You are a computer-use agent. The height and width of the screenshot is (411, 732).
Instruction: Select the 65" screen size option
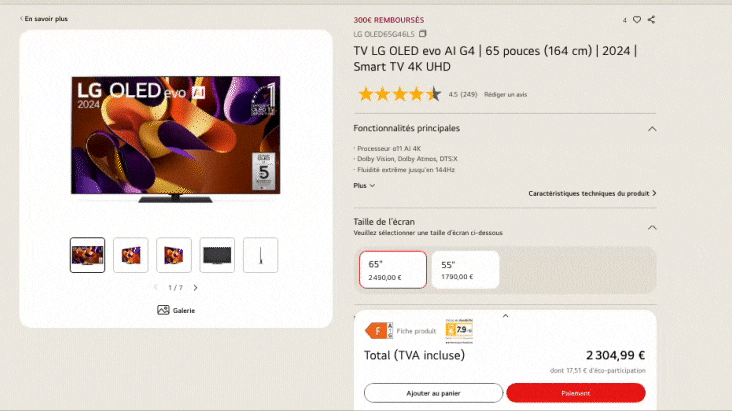(393, 270)
